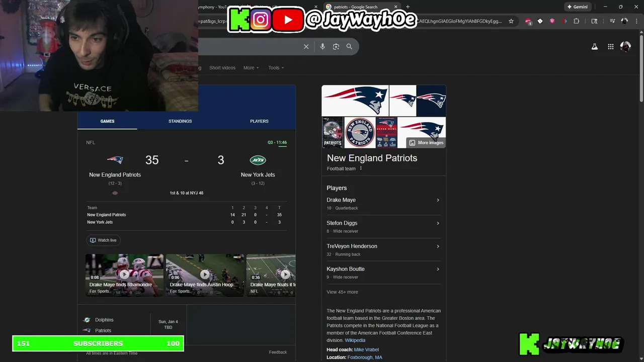
Task: Click the Sun, Jan 4 game date
Action: 168,322
